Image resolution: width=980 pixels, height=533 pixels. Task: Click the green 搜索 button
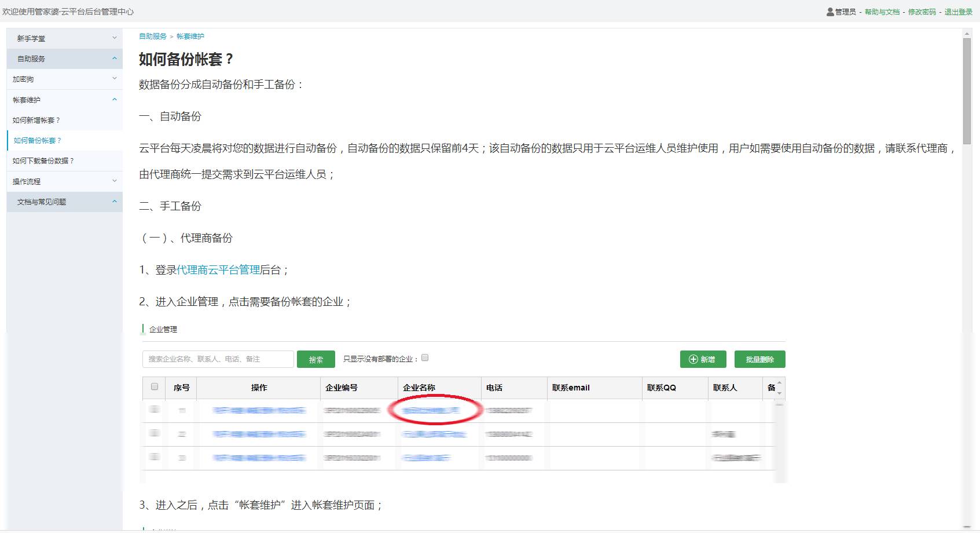coord(316,359)
